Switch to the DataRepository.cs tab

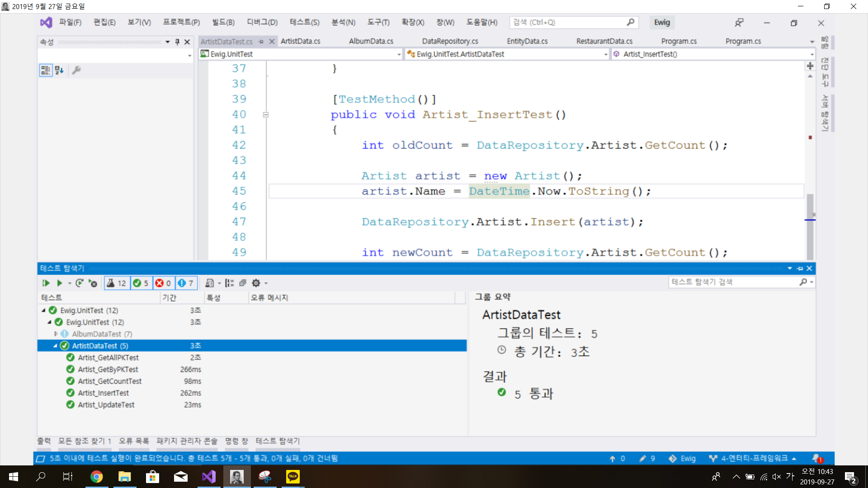[x=450, y=41]
